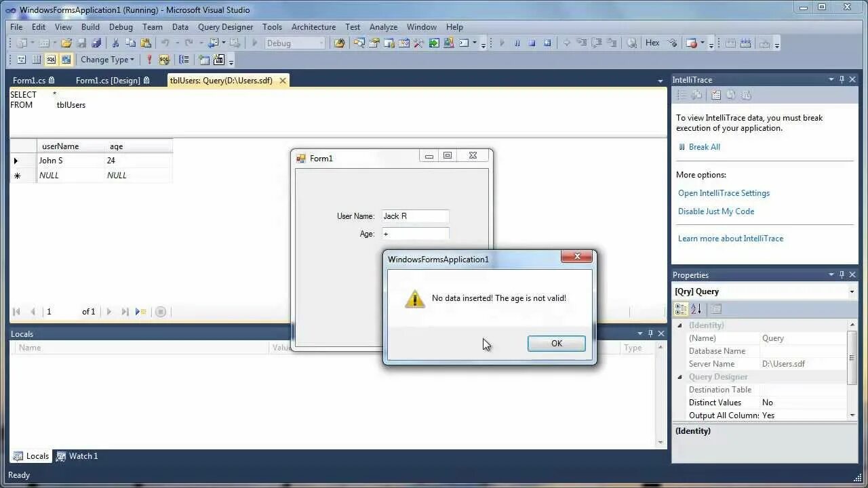Click the Properties panel auto-hide pin
868x488 pixels.
(842, 274)
